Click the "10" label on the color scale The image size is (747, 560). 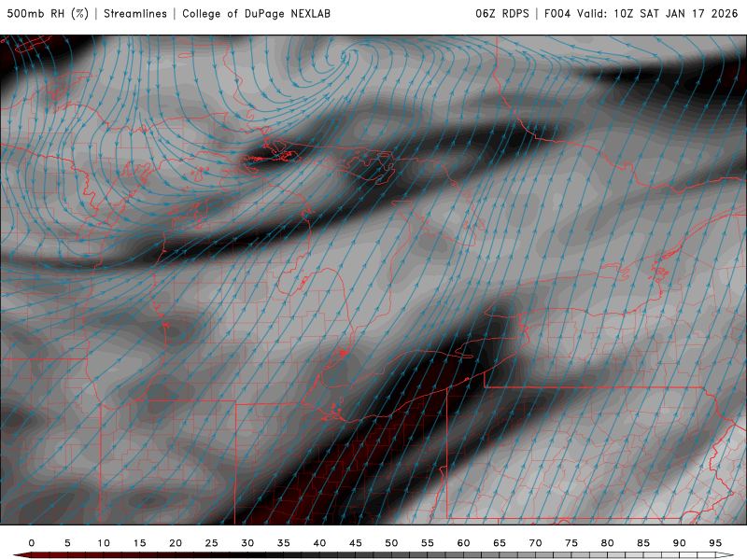[x=104, y=543]
